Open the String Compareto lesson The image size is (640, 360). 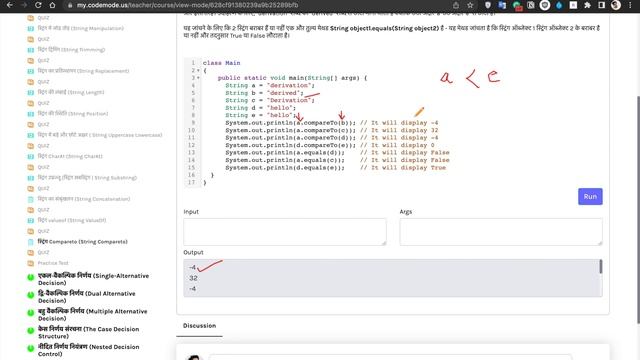82,242
